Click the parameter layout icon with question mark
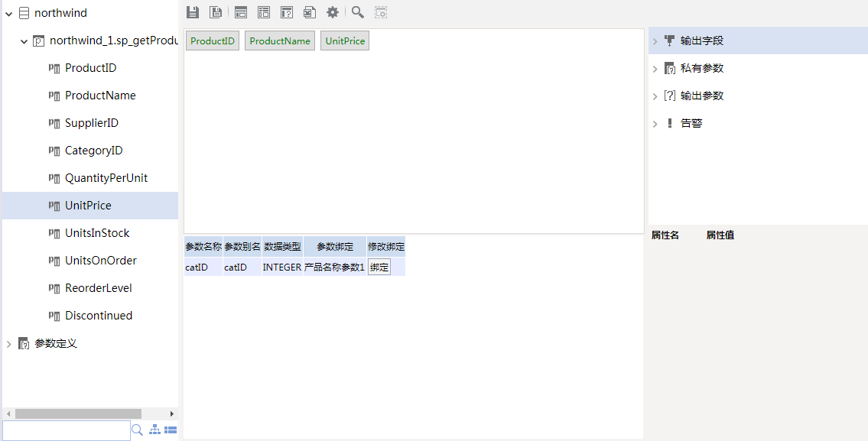The height and width of the screenshot is (441, 868). click(x=287, y=12)
